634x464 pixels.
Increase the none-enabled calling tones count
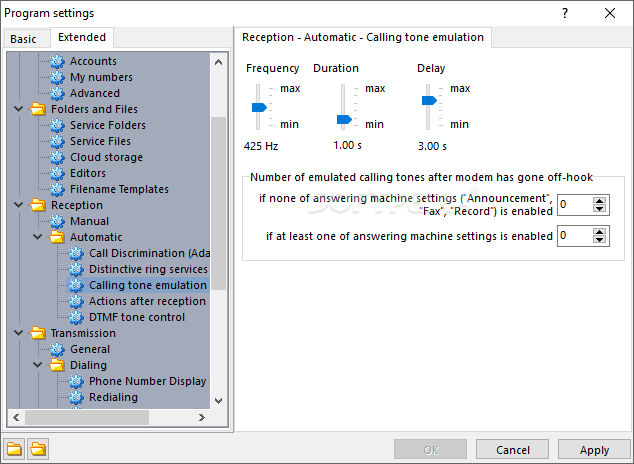tap(599, 200)
